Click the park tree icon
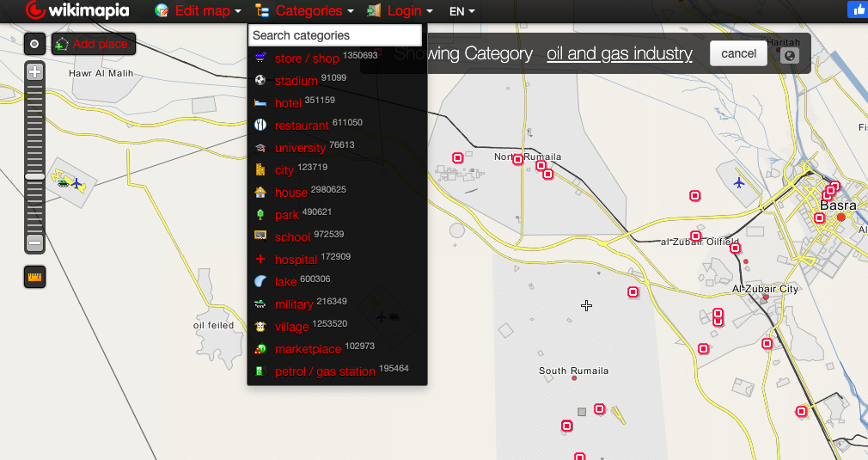This screenshot has width=868, height=460. click(260, 214)
